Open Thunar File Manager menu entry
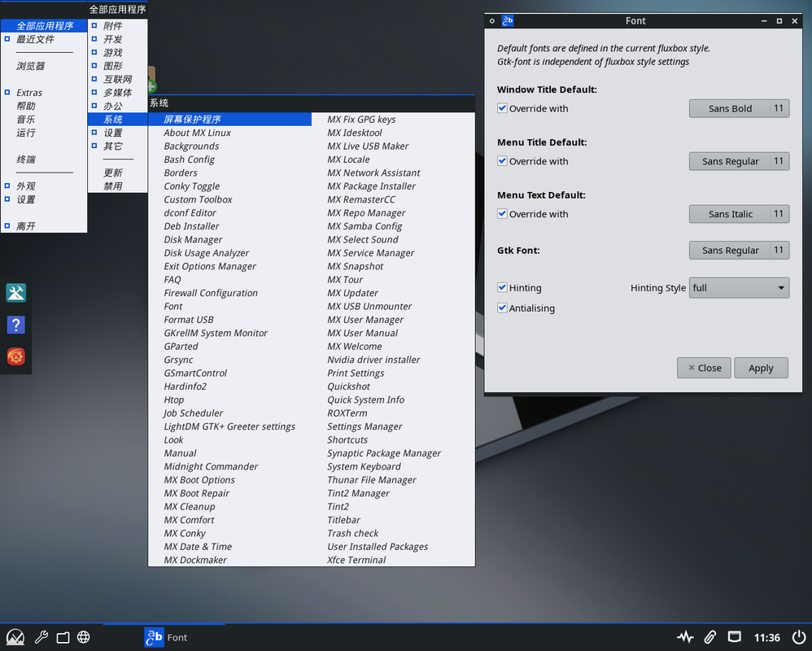The height and width of the screenshot is (651, 812). pyautogui.click(x=393, y=479)
